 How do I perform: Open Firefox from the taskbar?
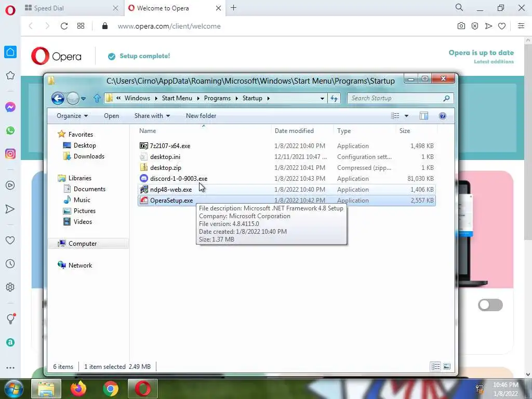pyautogui.click(x=78, y=389)
